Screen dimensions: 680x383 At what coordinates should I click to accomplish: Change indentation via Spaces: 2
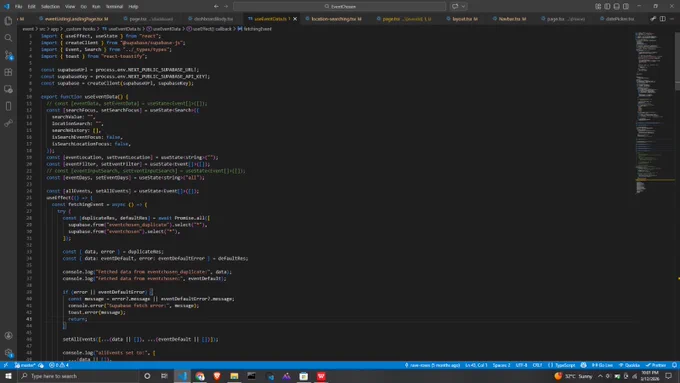click(x=501, y=365)
